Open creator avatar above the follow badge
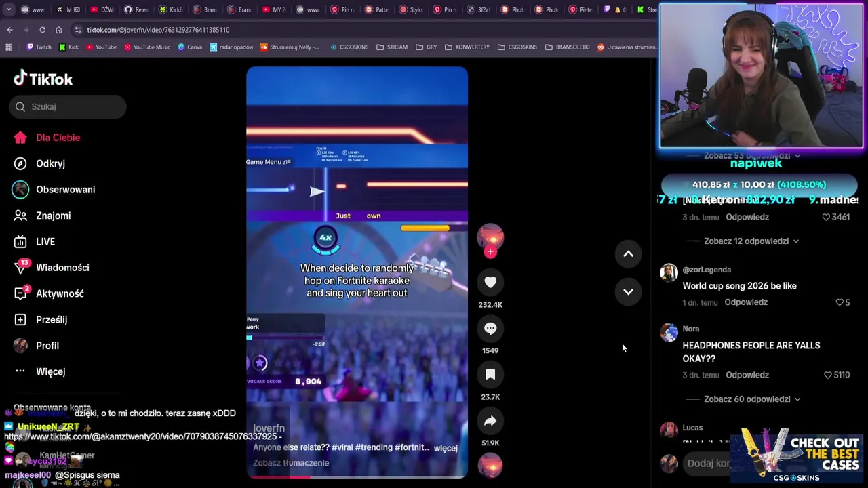Viewport: 868px width, 488px height. (x=490, y=237)
